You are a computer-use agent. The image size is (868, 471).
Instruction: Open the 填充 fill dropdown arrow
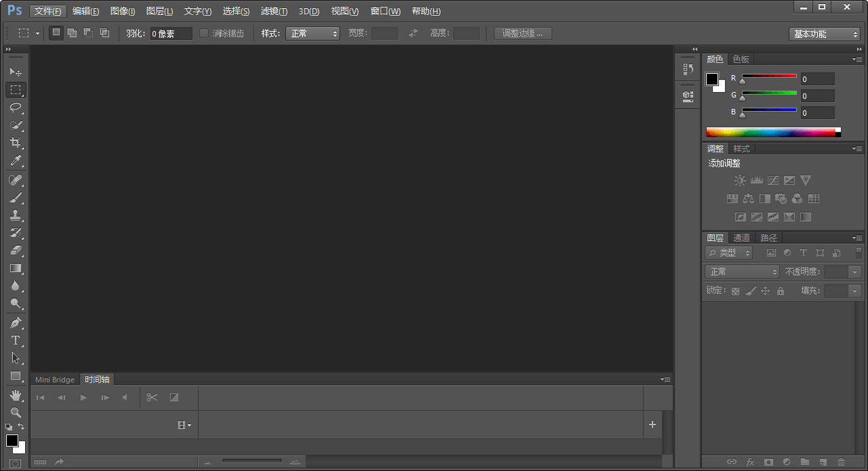854,291
